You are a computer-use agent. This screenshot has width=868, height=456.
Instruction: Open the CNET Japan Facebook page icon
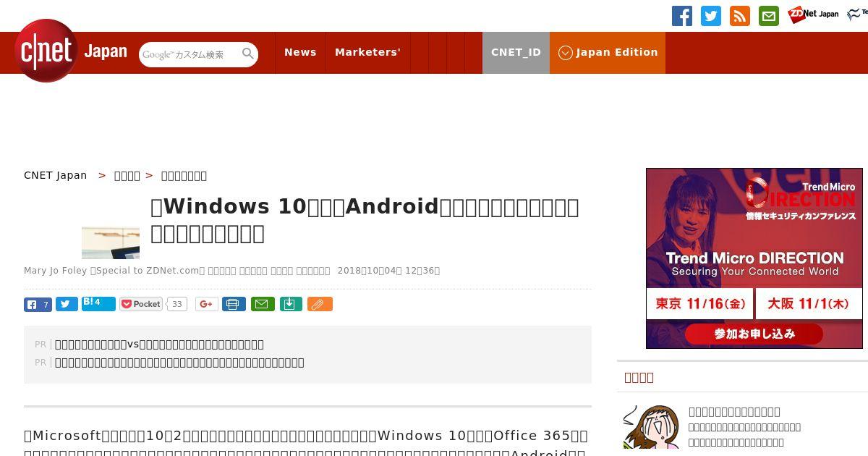(682, 16)
